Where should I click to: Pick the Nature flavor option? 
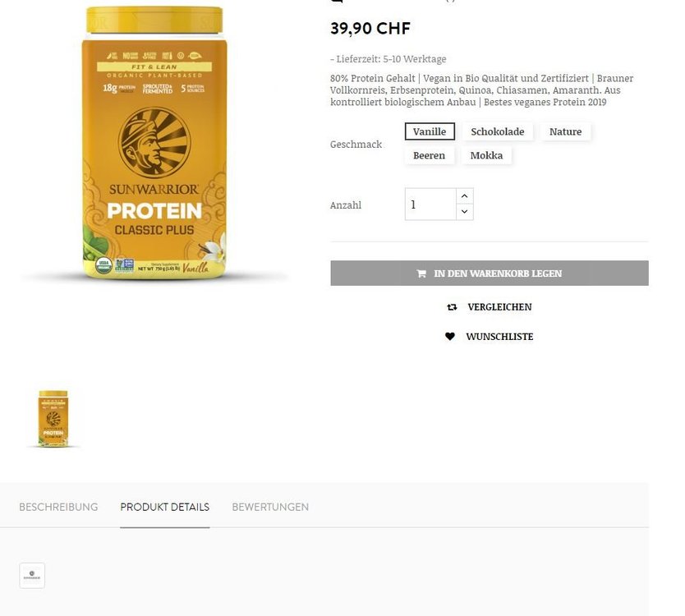pos(565,131)
